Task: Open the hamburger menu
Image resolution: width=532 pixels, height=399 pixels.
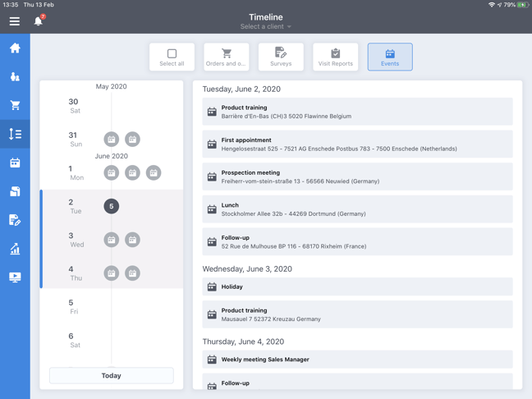Action: [15, 21]
